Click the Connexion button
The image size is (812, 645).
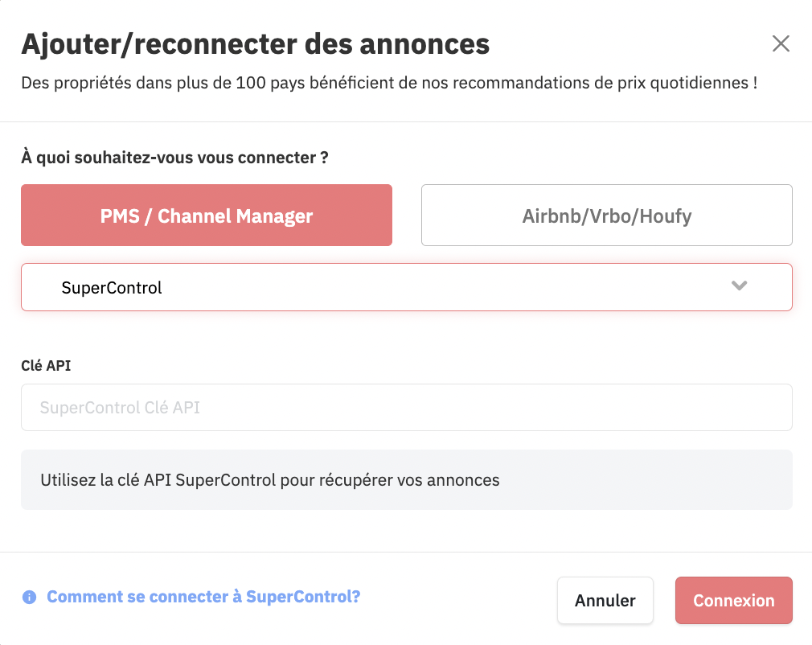click(734, 601)
